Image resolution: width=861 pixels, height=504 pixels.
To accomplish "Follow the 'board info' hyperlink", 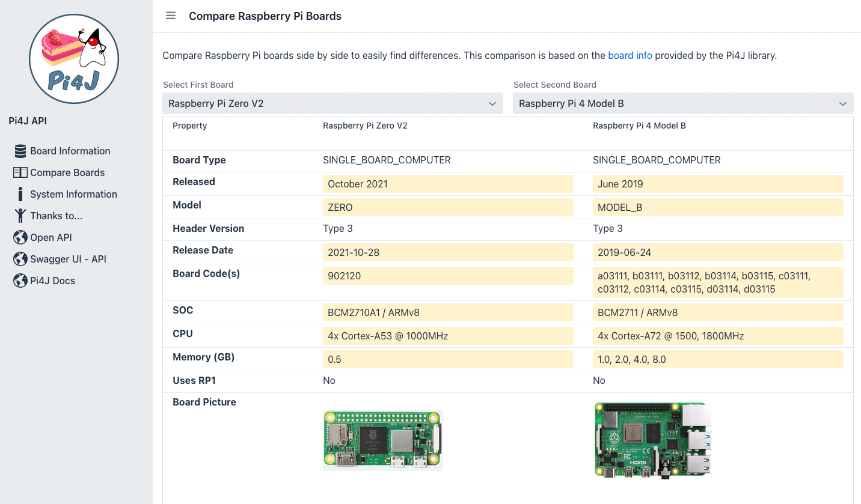I will [x=630, y=55].
